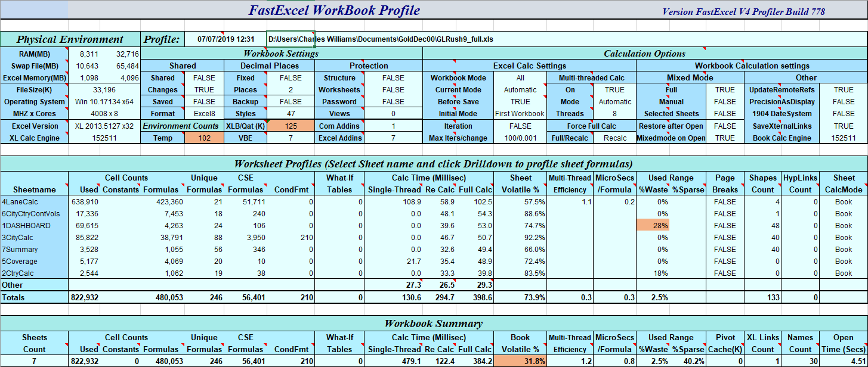Image resolution: width=868 pixels, height=367 pixels.
Task: Select the "SaveXternalLinks" label cell
Action: [x=781, y=126]
